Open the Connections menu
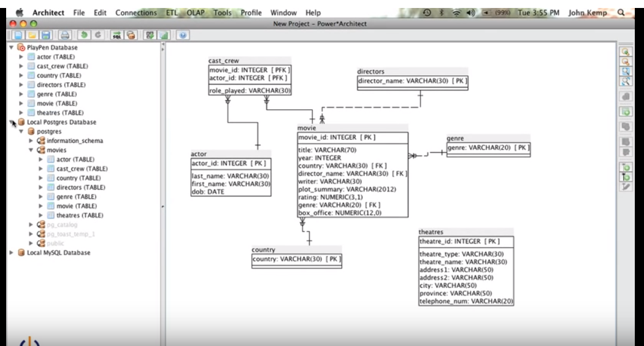The height and width of the screenshot is (346, 644). (x=135, y=13)
